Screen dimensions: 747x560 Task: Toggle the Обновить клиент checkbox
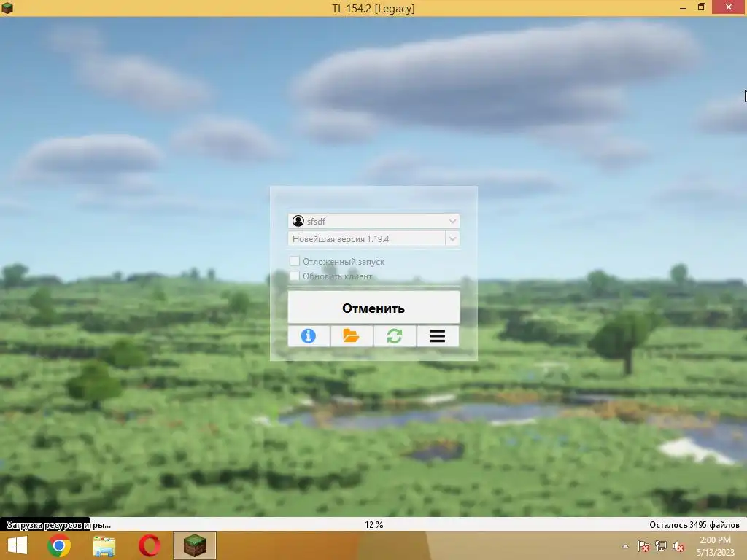pos(295,276)
